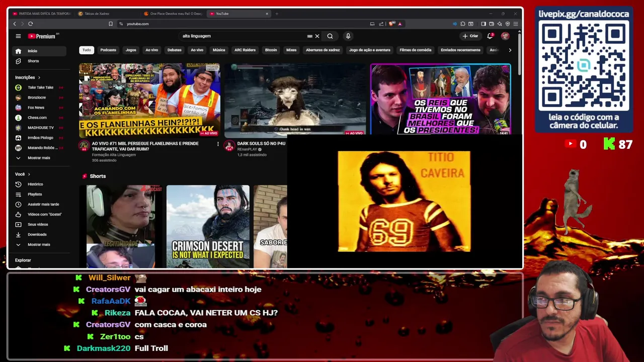
Task: Open the Dark Souls live stream thumbnail
Action: (x=295, y=100)
